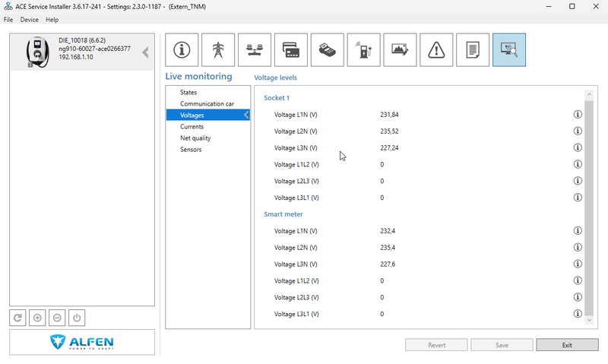Click the voltage panel scrollbar thumb
This screenshot has width=608, height=364.
point(589,207)
